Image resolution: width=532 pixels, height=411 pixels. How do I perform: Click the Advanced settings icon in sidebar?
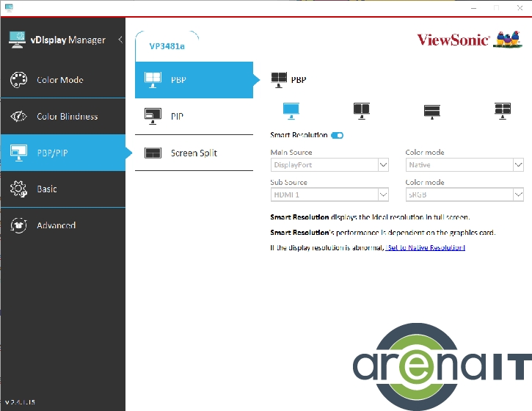(19, 225)
